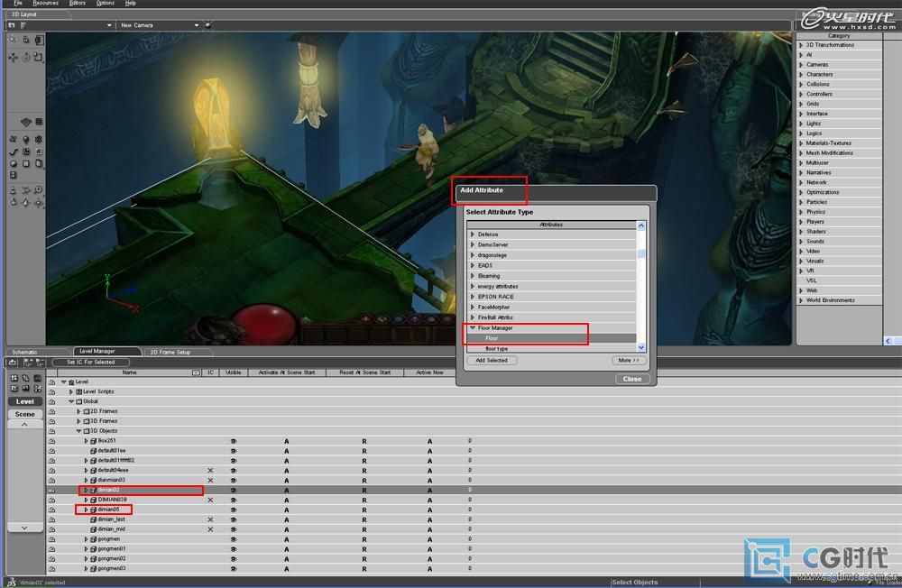Click the folder icon of Global
902x588 pixels.
point(79,401)
